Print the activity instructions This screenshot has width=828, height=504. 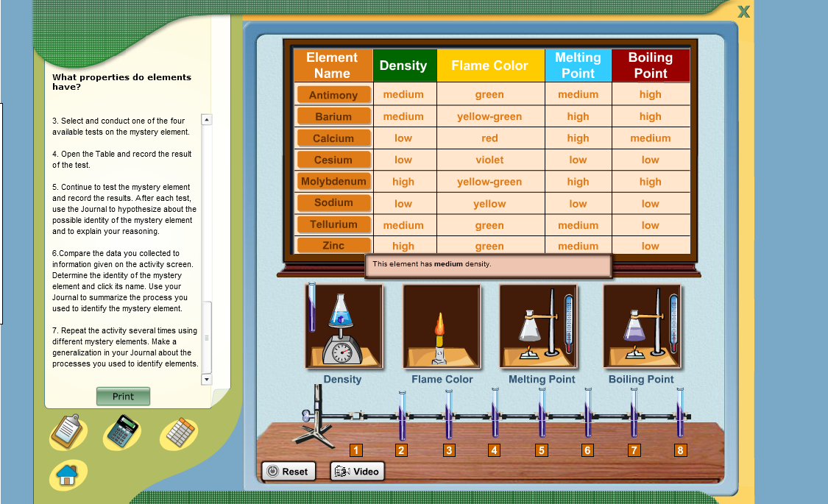click(x=123, y=396)
